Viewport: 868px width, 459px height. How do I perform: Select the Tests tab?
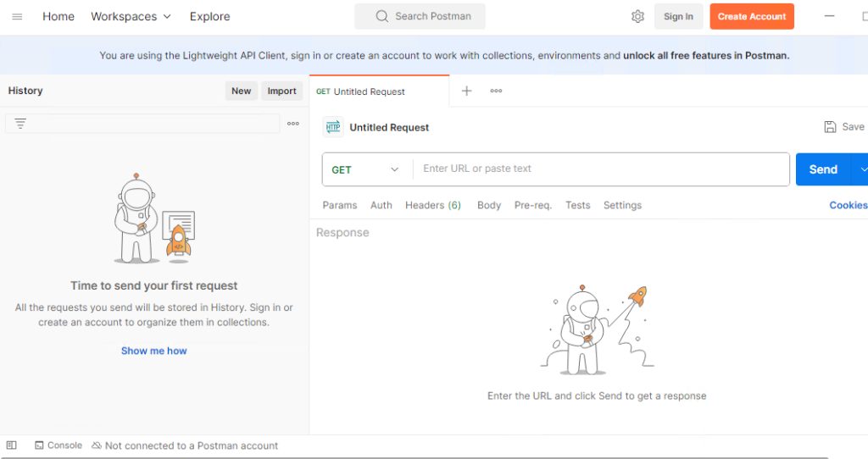click(x=578, y=205)
